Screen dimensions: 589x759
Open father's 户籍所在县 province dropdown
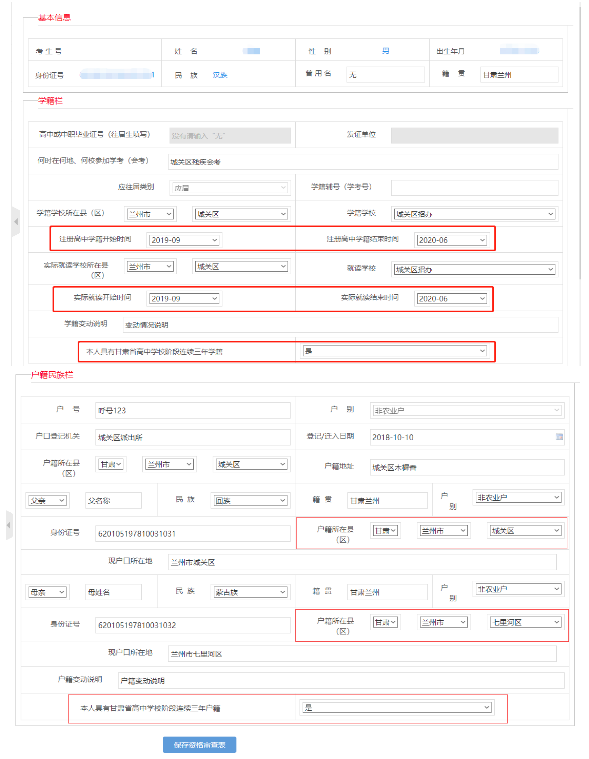pos(385,531)
